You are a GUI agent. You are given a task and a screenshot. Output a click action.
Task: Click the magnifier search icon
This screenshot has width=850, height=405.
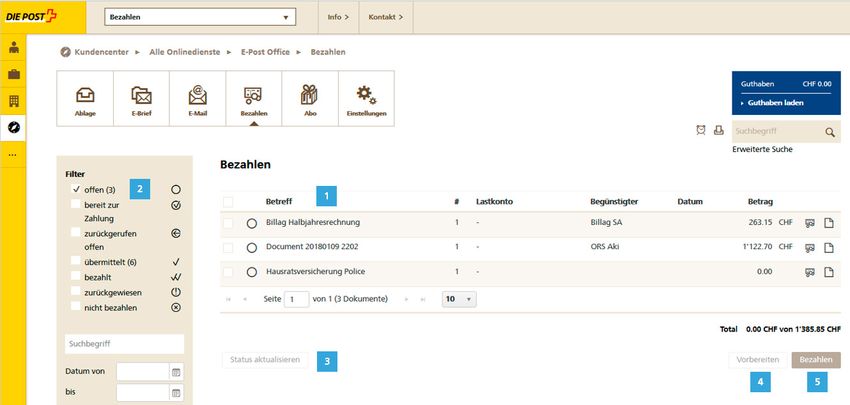pos(829,132)
